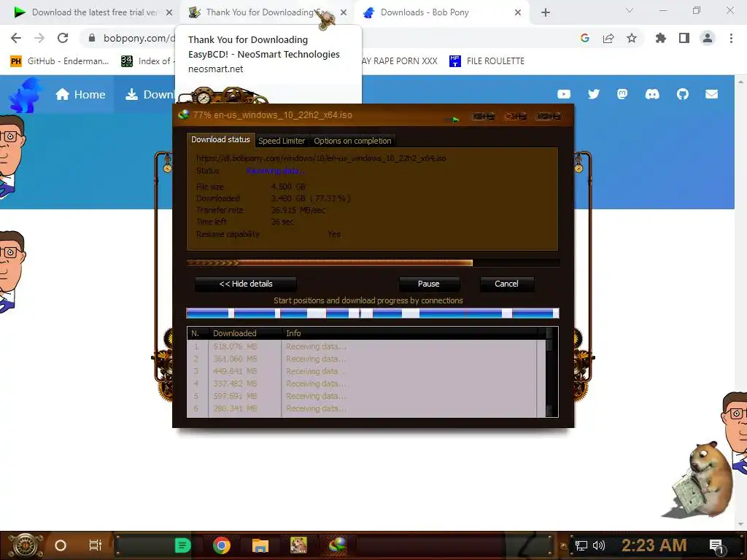
Task: Open Downloads in the site navigation
Action: [150, 94]
